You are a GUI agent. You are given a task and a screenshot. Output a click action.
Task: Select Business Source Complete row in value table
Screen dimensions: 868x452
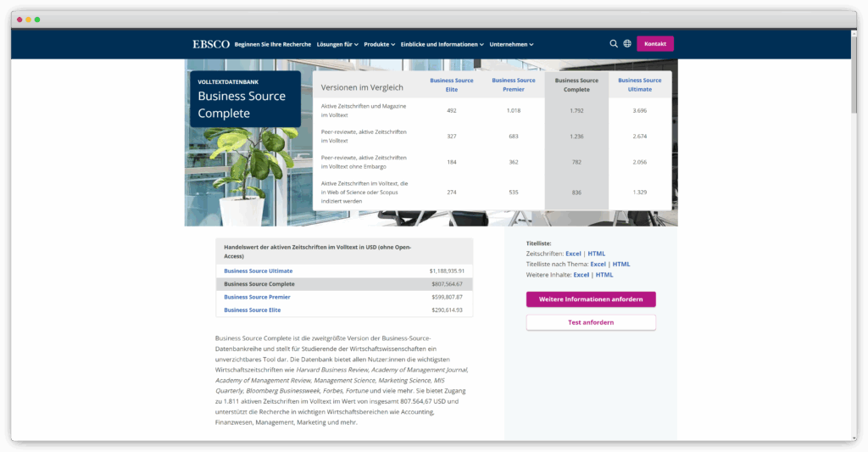[344, 284]
